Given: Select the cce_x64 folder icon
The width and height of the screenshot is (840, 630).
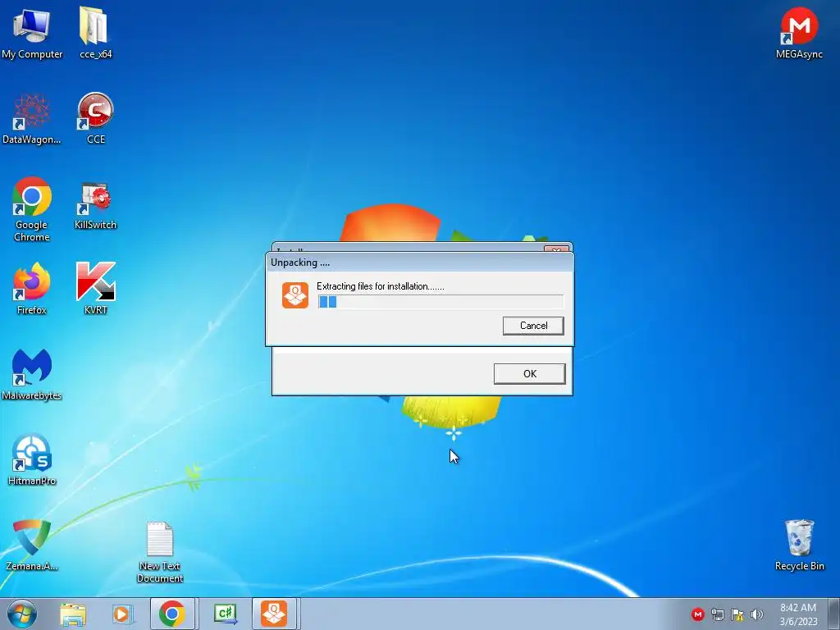Looking at the screenshot, I should click(x=95, y=33).
